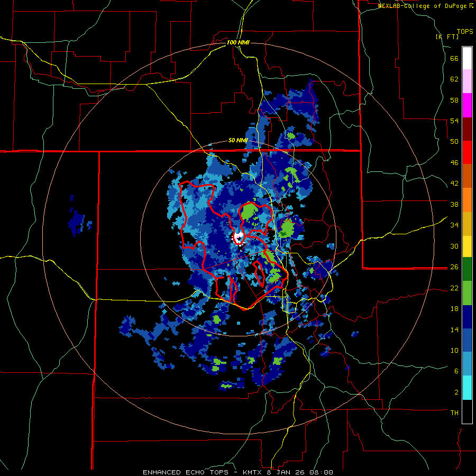Click the legend value '62'
This screenshot has height=476, width=476.
click(x=454, y=79)
